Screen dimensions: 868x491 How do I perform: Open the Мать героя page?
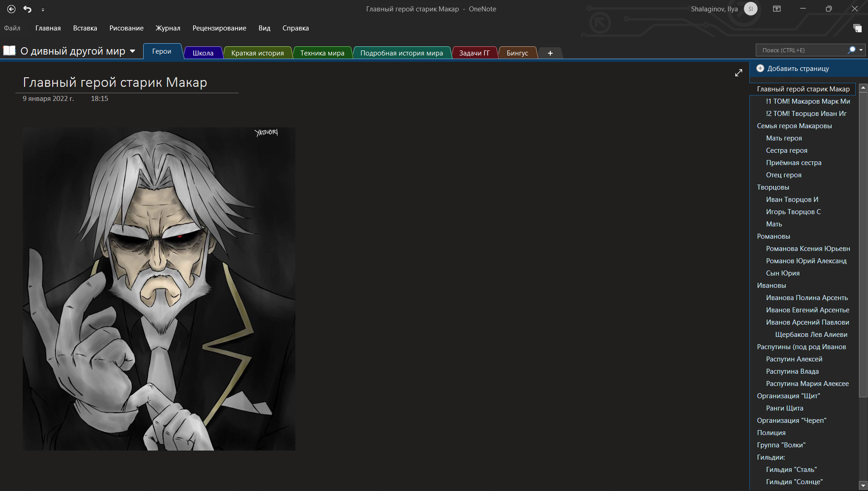click(x=783, y=138)
